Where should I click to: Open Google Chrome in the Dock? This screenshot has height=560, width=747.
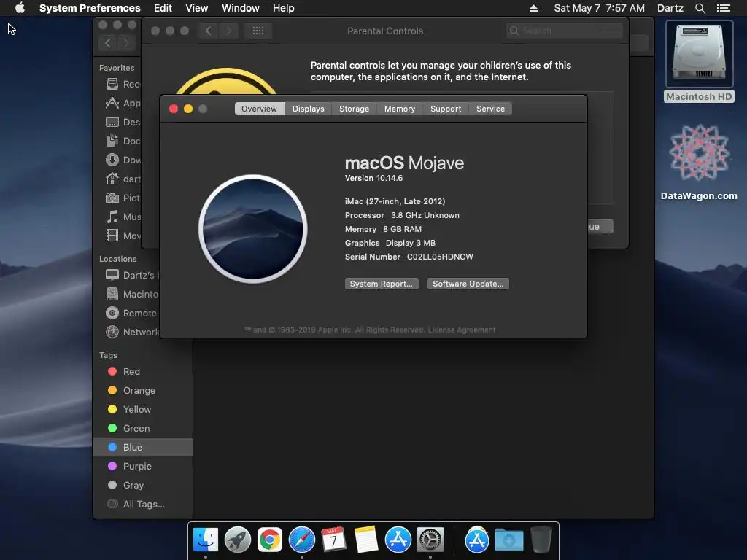(270, 540)
